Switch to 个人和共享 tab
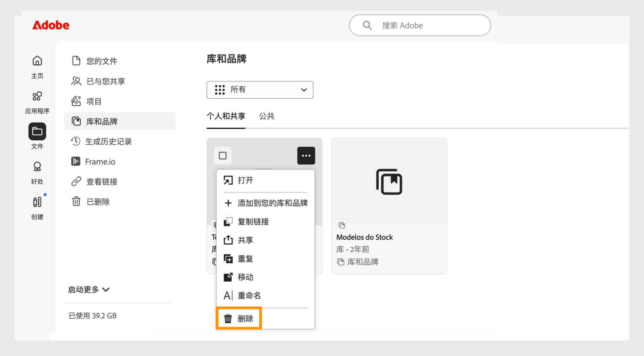Viewport: 644px width, 356px height. click(x=226, y=116)
